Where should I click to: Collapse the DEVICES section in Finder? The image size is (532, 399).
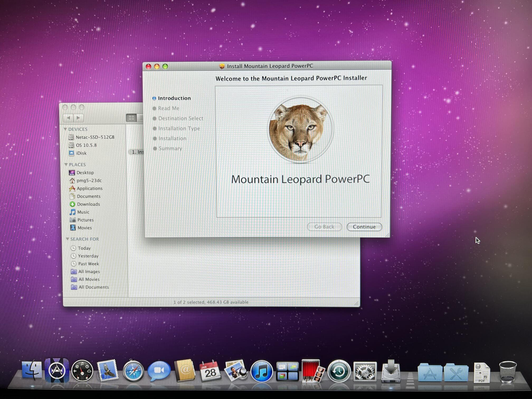pos(65,129)
